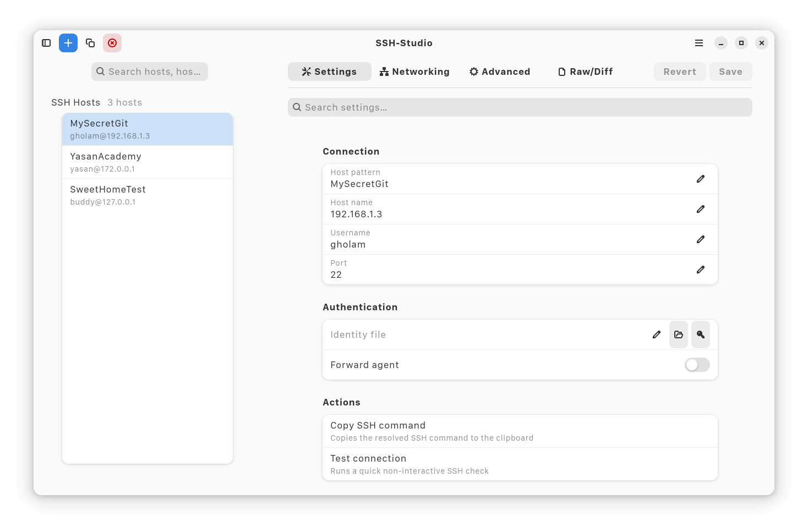Image resolution: width=808 pixels, height=532 pixels.
Task: Duplicate the selected host
Action: coord(90,43)
